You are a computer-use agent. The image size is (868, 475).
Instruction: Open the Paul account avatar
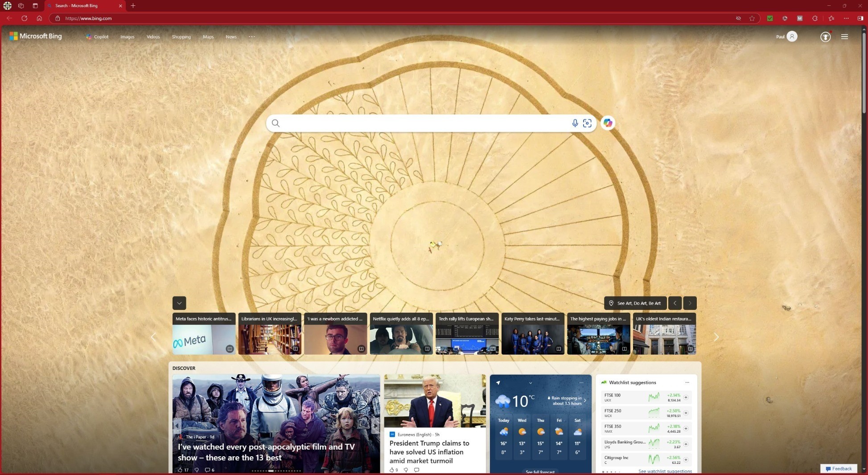click(x=792, y=37)
